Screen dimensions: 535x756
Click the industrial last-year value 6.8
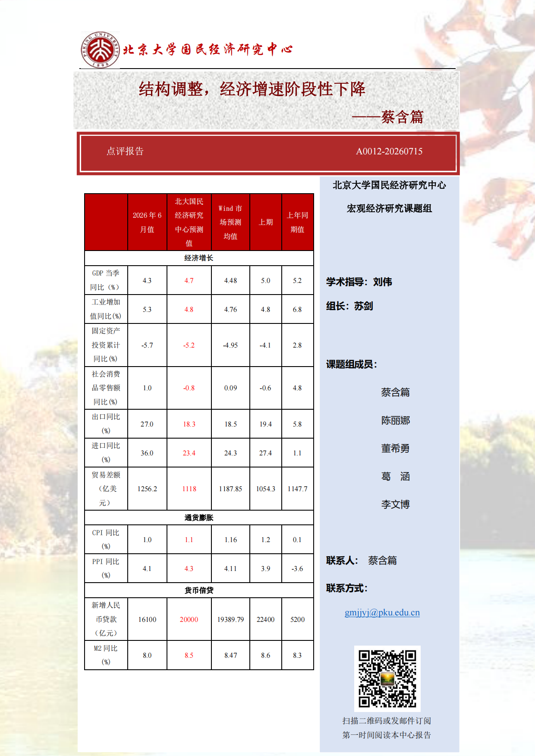[x=297, y=309]
